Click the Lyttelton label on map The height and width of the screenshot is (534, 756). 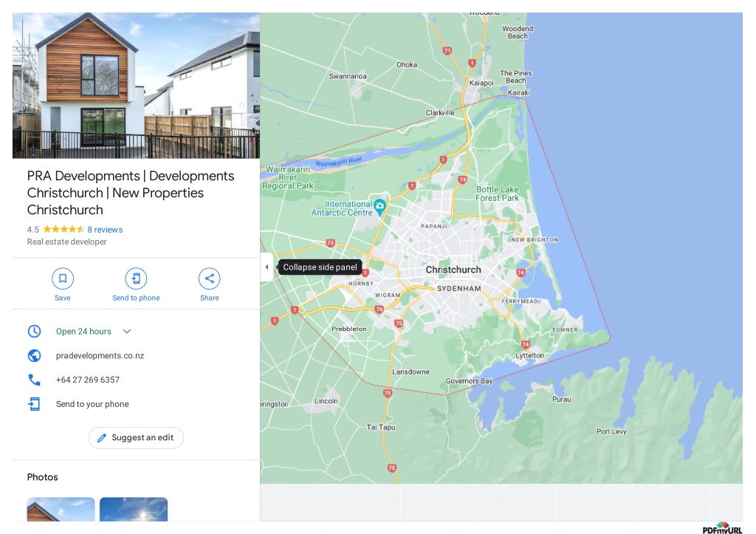tap(530, 355)
